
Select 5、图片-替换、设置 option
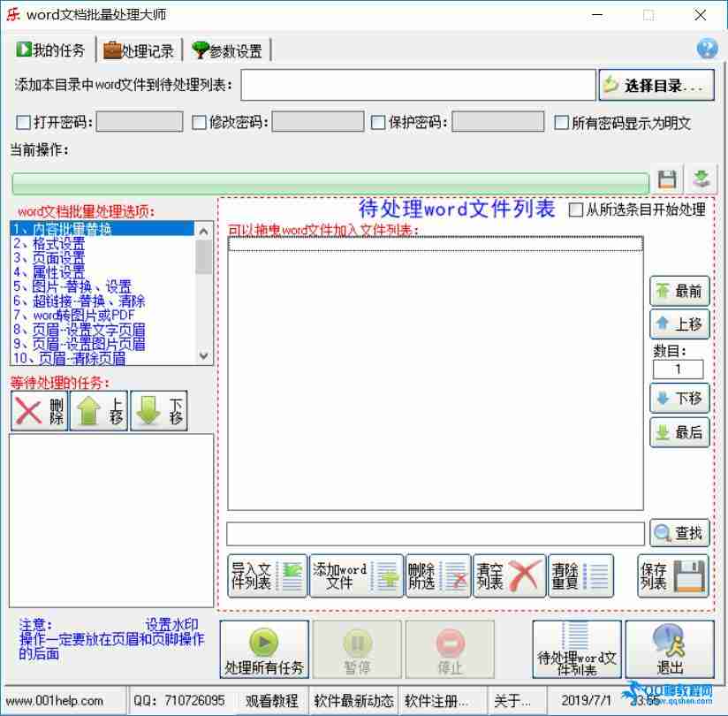[x=102, y=286]
